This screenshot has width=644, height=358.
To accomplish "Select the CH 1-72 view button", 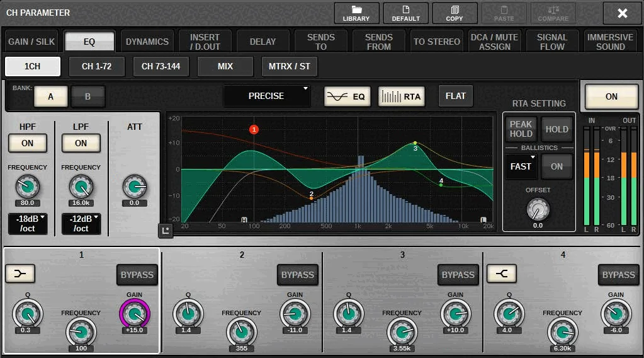I will point(96,67).
